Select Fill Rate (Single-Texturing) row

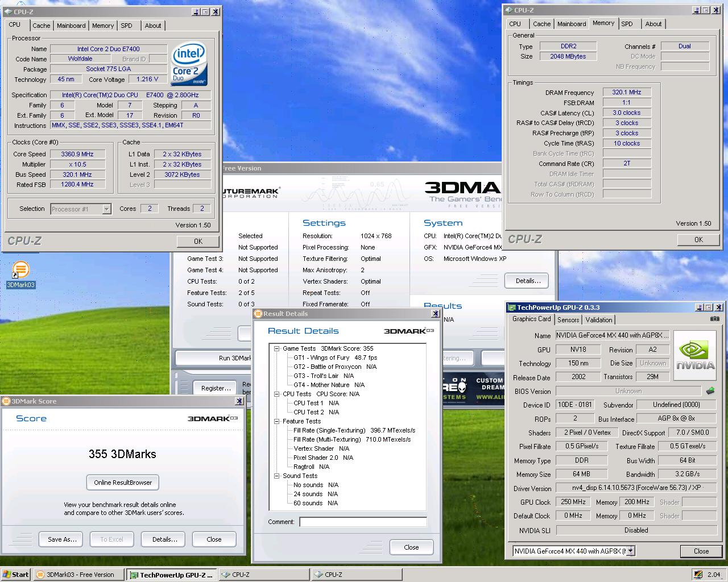354,430
